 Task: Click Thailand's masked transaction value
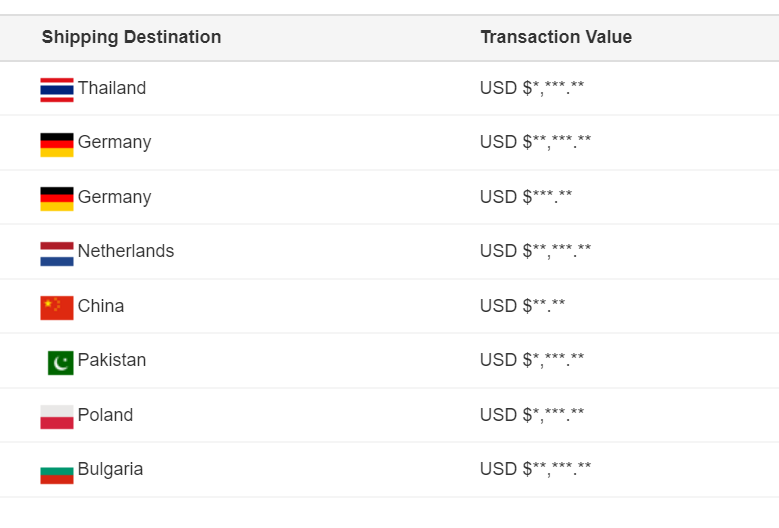[532, 88]
